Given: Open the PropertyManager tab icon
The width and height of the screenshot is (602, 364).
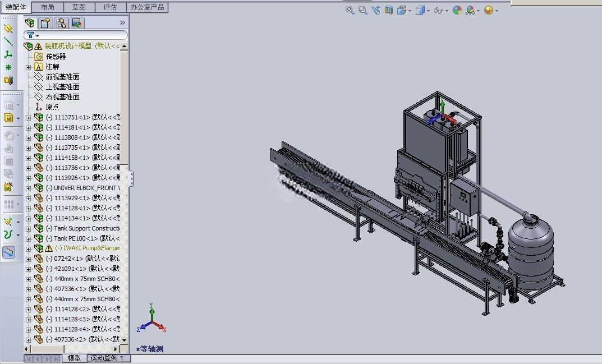Looking at the screenshot, I should tap(45, 23).
